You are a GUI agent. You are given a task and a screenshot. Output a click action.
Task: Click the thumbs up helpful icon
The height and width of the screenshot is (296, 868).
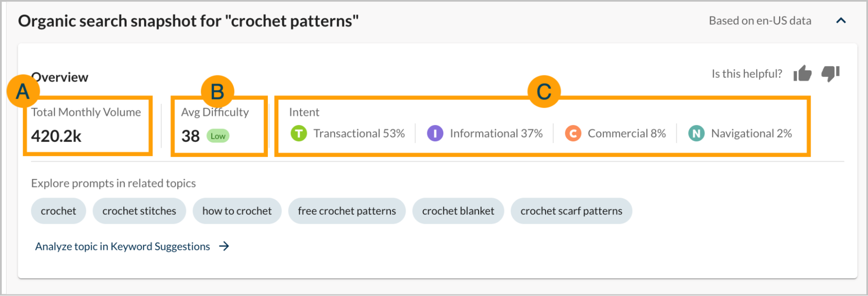802,73
